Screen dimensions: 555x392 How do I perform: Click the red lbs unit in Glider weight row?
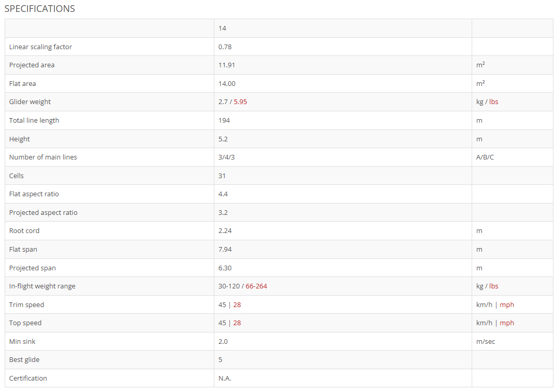493,102
